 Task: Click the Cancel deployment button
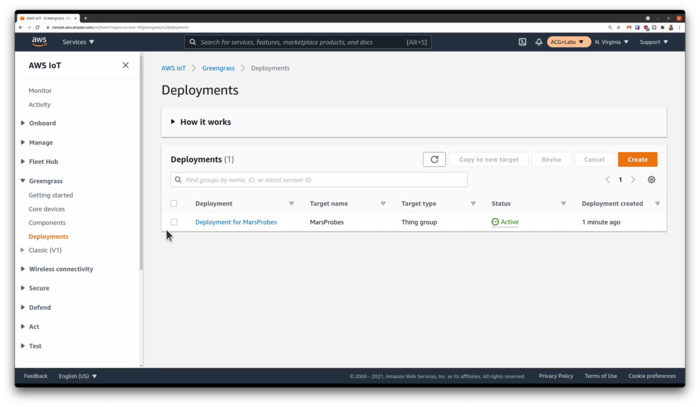[x=594, y=159]
